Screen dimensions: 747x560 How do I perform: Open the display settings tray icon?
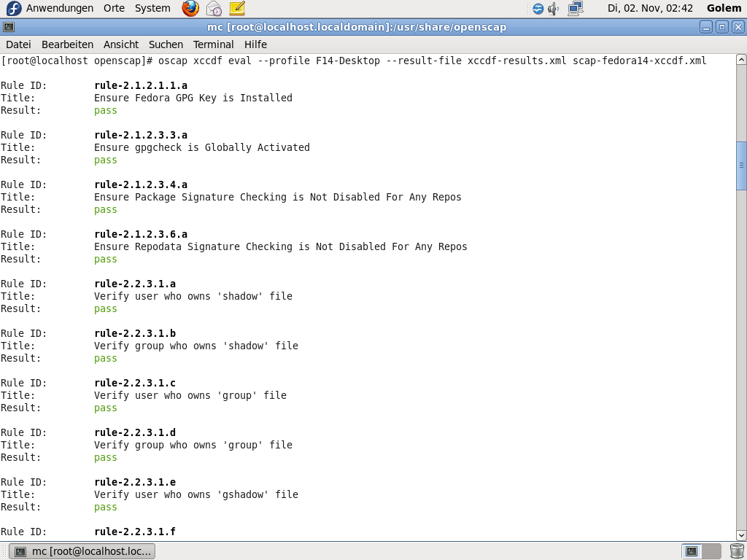click(x=576, y=8)
